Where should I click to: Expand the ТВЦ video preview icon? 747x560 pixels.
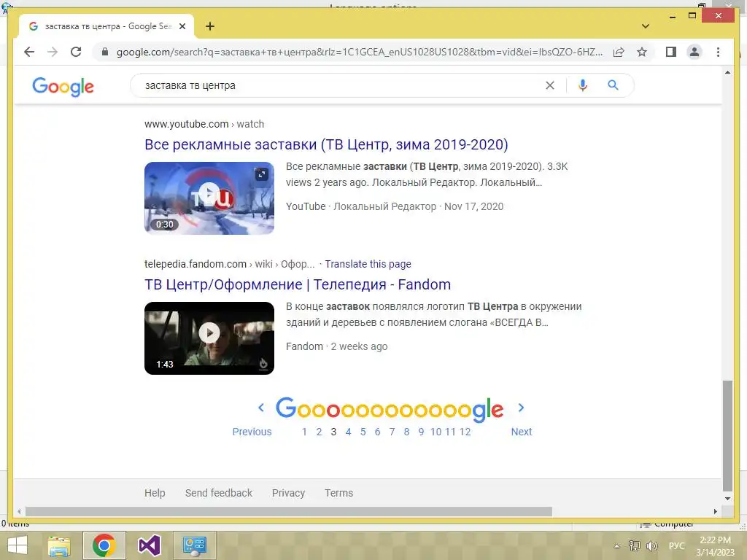pyautogui.click(x=262, y=174)
